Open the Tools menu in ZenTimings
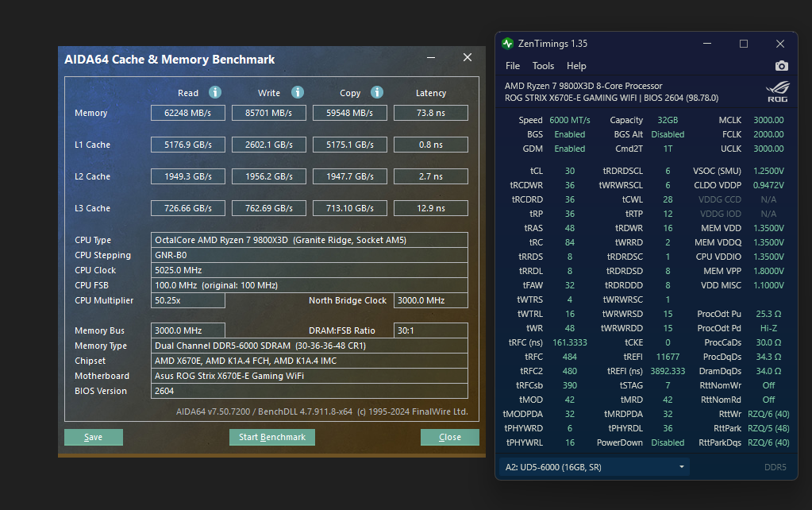Screen dimensions: 812x510 (543, 66)
